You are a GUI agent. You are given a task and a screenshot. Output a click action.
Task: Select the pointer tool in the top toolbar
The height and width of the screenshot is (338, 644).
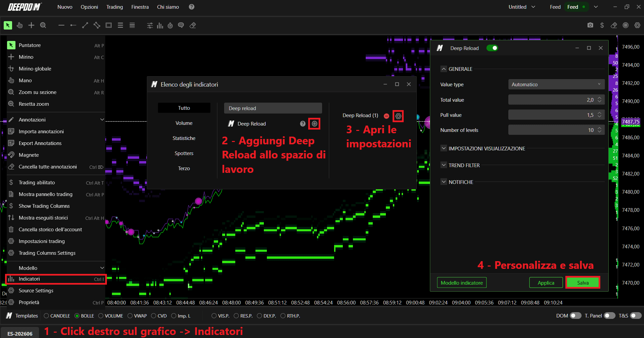(x=8, y=25)
